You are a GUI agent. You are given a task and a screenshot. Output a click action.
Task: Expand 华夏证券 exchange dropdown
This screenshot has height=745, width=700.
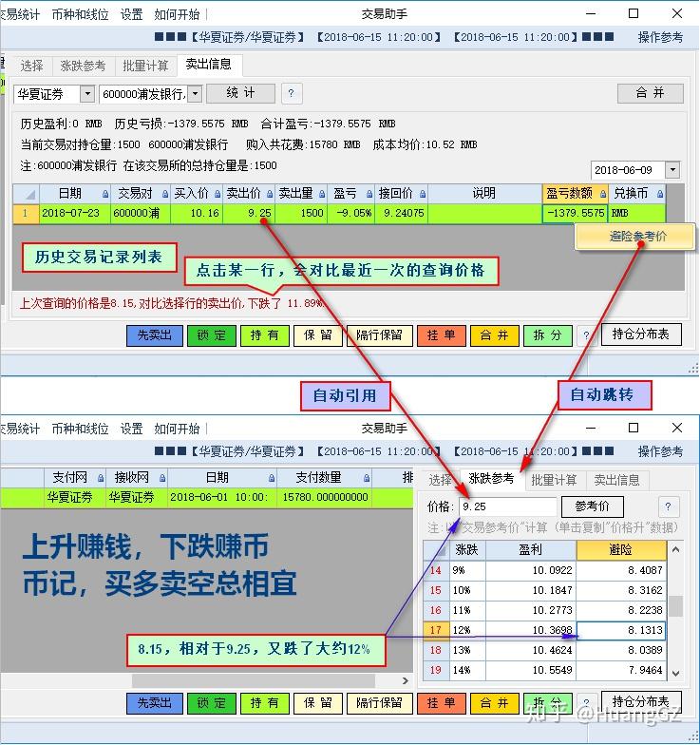(87, 93)
